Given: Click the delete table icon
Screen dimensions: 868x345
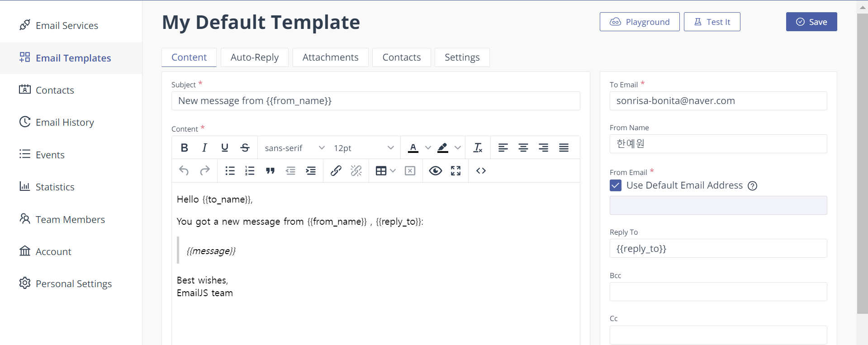Looking at the screenshot, I should (410, 170).
